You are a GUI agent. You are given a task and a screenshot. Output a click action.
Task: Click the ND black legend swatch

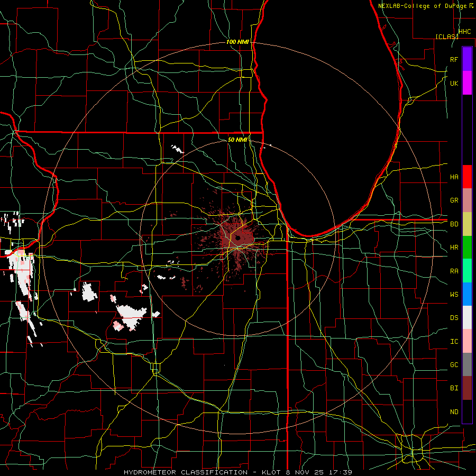(x=467, y=411)
